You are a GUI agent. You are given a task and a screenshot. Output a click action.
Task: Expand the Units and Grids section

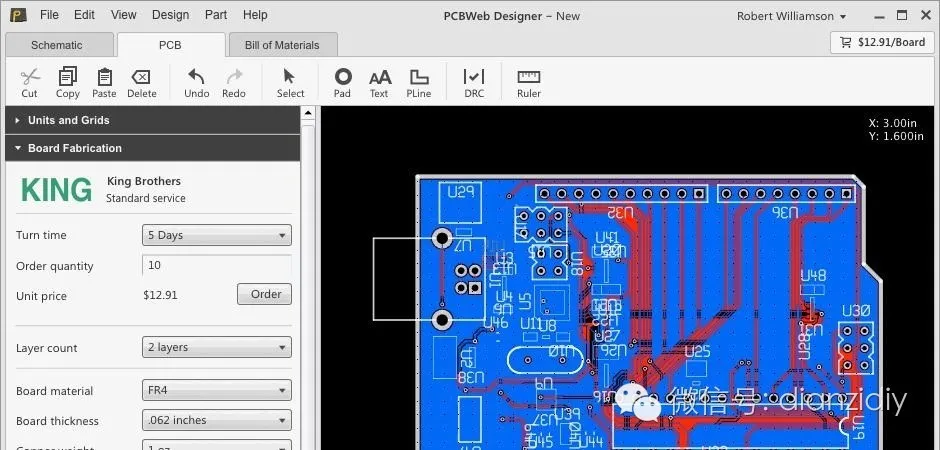pyautogui.click(x=152, y=120)
